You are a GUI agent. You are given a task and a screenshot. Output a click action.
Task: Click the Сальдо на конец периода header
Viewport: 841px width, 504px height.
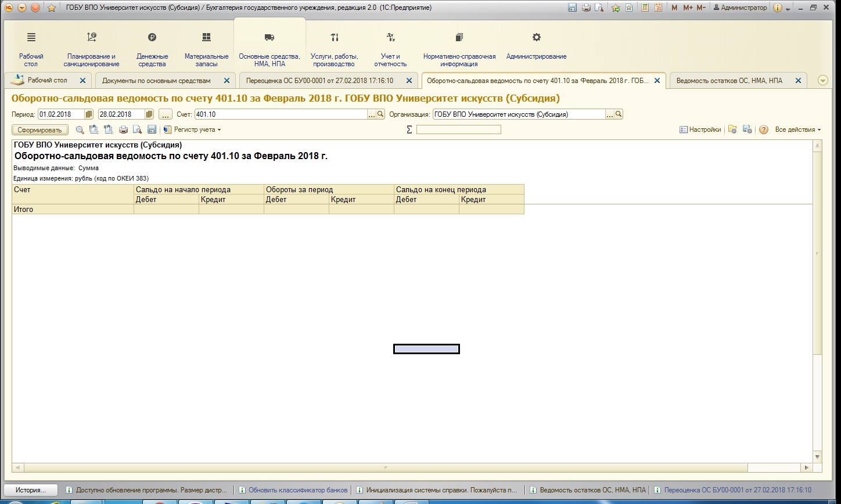pyautogui.click(x=459, y=189)
